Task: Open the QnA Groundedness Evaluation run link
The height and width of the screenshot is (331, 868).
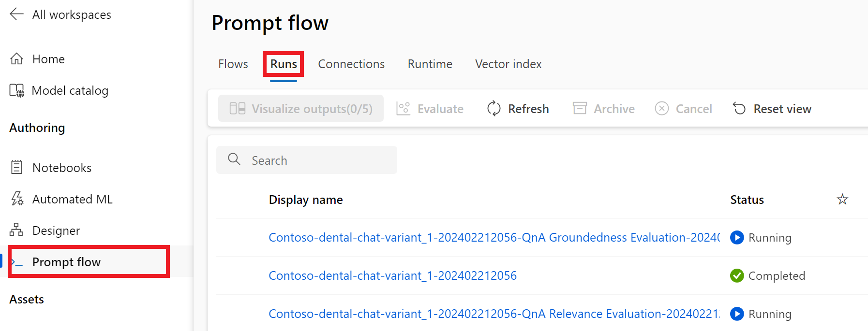Action: (x=494, y=237)
